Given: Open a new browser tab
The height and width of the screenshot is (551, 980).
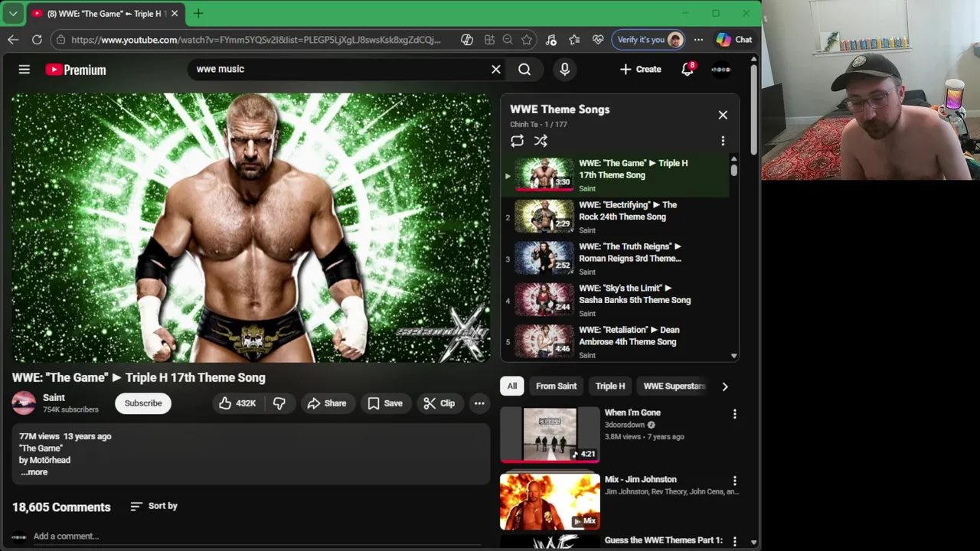Looking at the screenshot, I should coord(198,14).
